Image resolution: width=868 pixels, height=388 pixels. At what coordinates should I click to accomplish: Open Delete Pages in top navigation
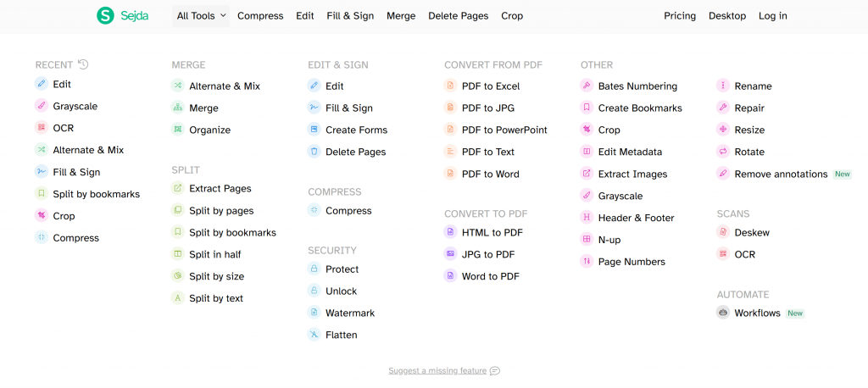pos(459,16)
